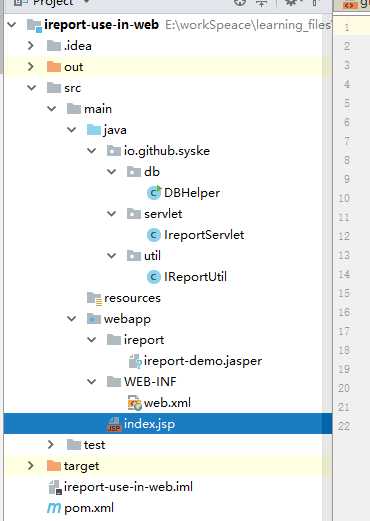Image resolution: width=370 pixels, height=521 pixels.
Task: Click the orange target folder icon
Action: [x=54, y=466]
